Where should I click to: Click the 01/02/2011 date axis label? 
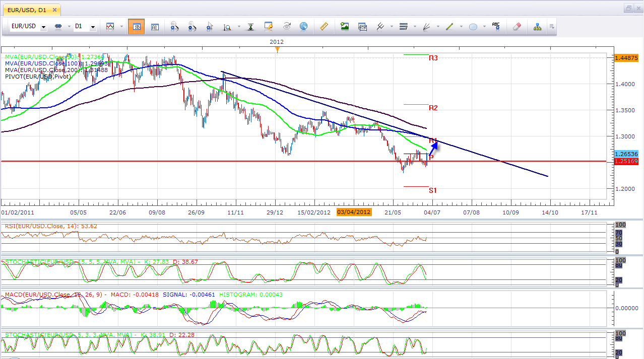18,212
